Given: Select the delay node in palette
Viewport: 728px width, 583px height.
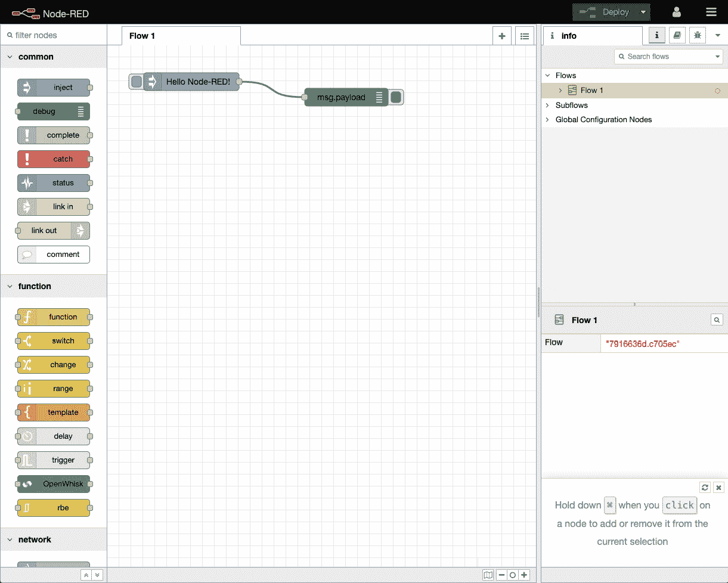Looking at the screenshot, I should 54,436.
